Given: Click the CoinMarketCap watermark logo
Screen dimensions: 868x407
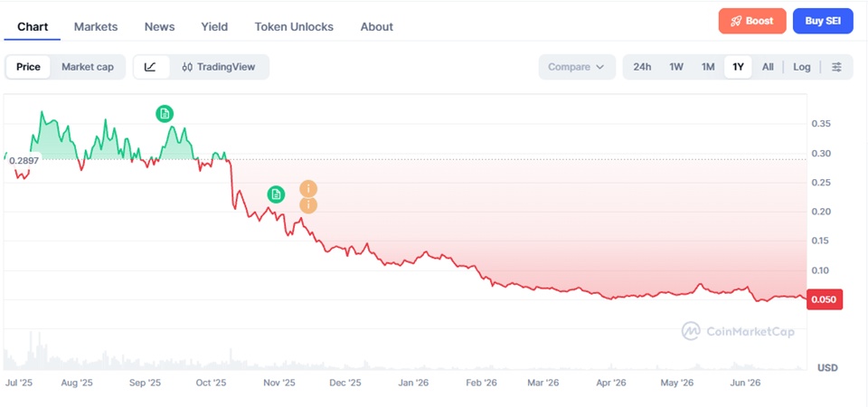Looking at the screenshot, I should point(738,331).
